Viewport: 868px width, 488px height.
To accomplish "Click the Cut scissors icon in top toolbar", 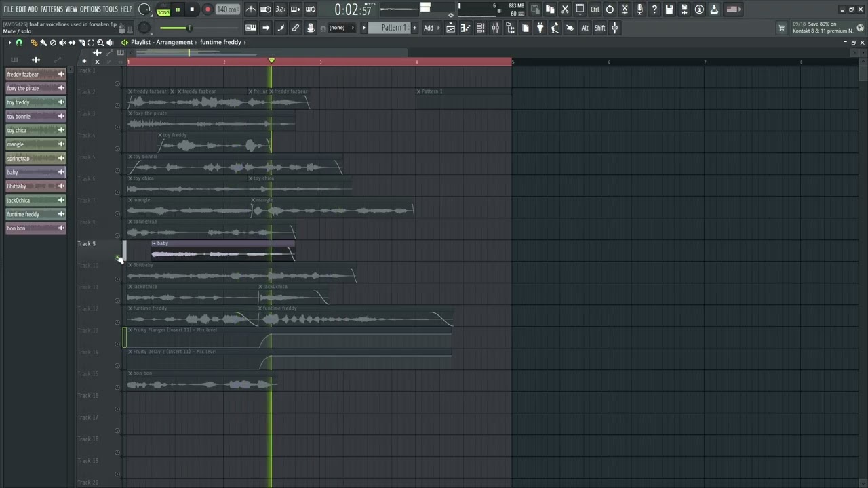I will click(x=565, y=9).
